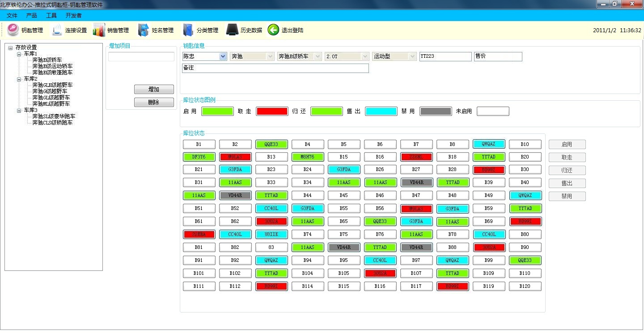The width and height of the screenshot is (644, 334).
Task: Open the 工具 menu
Action: pyautogui.click(x=51, y=15)
